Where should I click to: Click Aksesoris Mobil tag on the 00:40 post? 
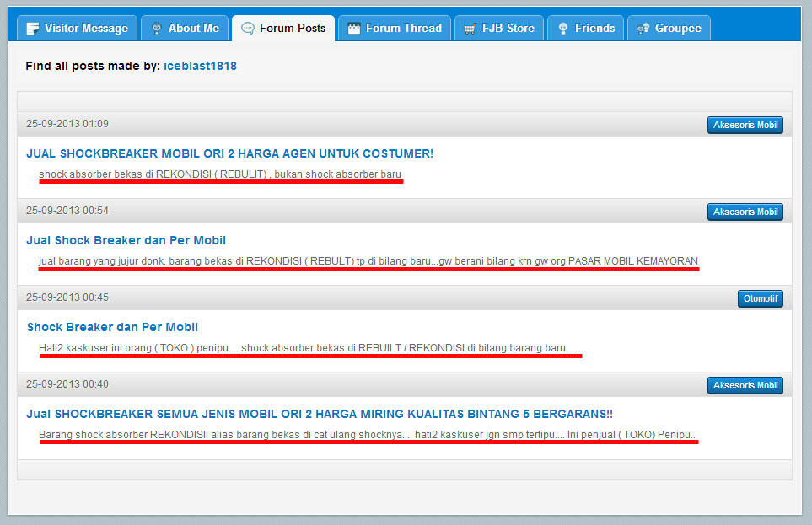tap(745, 385)
